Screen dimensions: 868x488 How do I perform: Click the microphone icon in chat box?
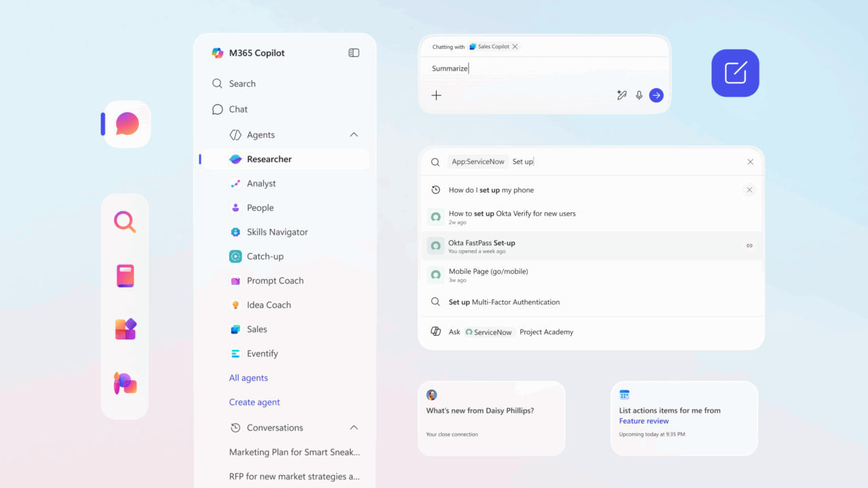(x=639, y=95)
